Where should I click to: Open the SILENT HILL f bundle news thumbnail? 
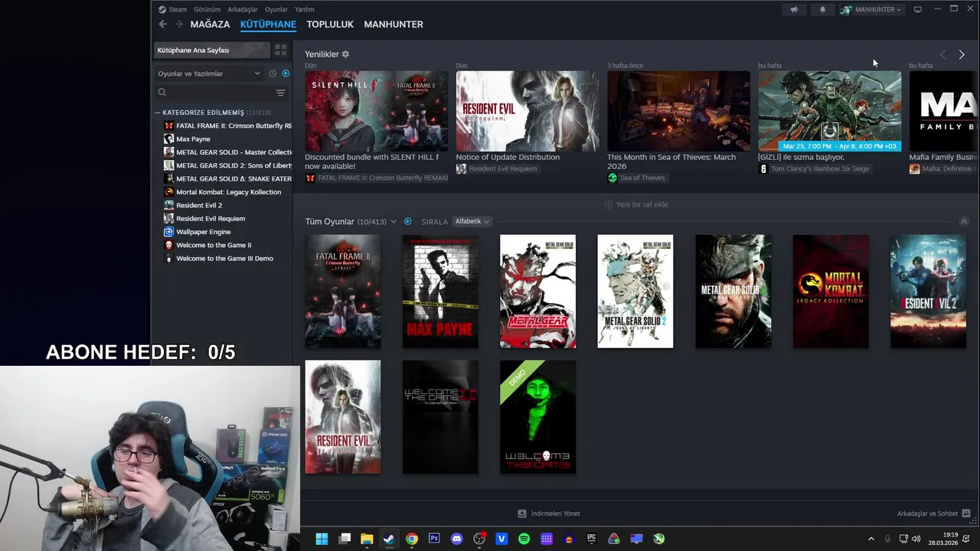pyautogui.click(x=376, y=111)
